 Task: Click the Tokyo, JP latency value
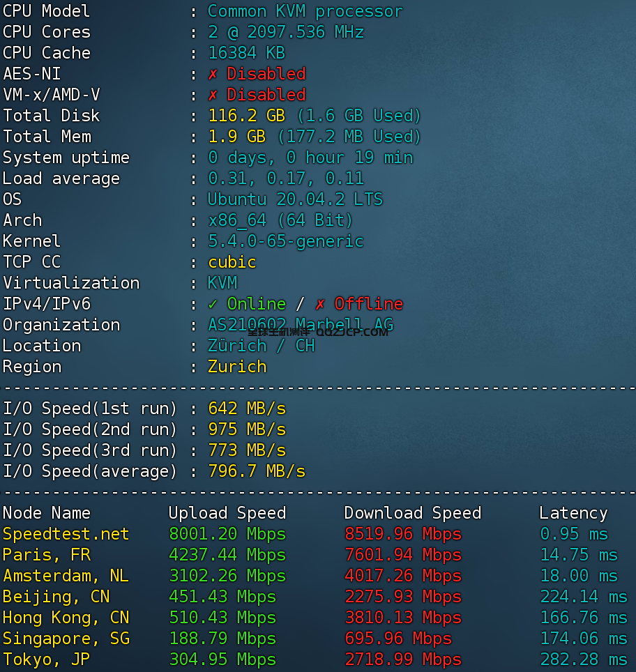pos(584,659)
